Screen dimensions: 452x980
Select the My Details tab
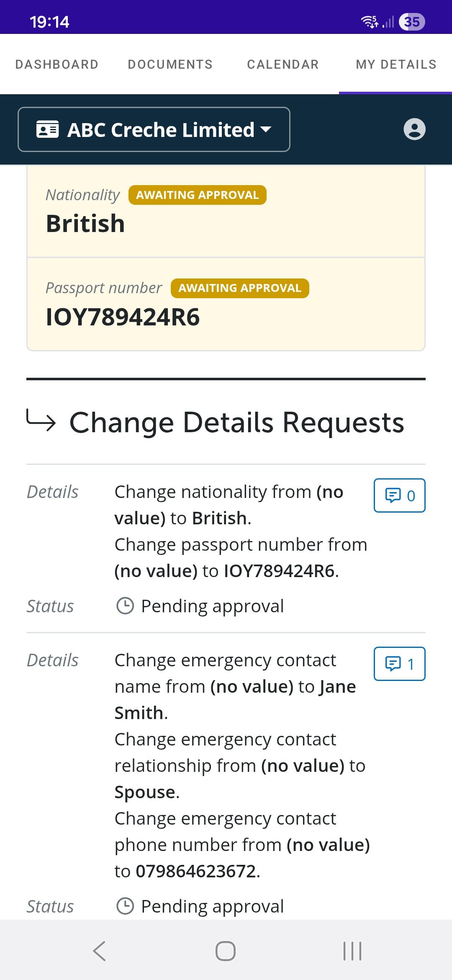(396, 64)
